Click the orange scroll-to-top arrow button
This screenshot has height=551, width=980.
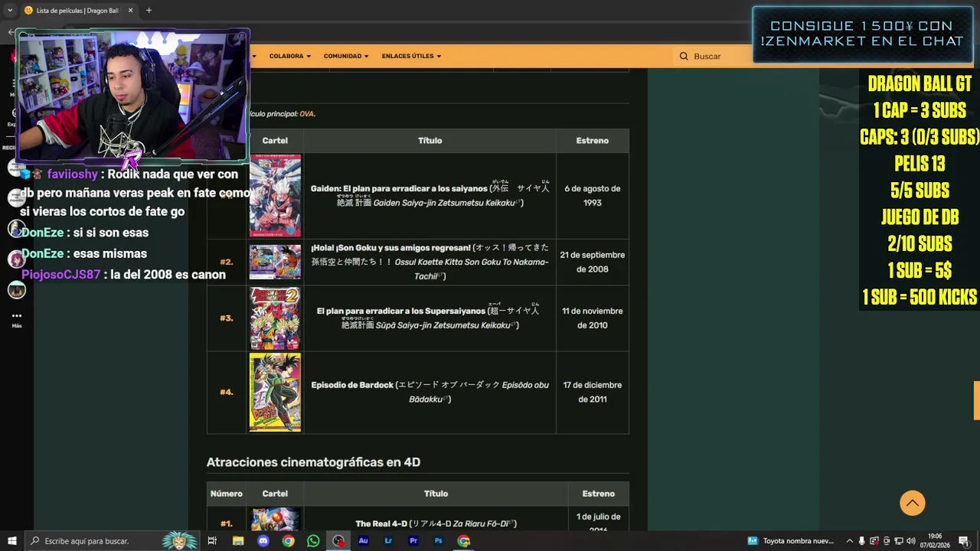[x=912, y=503]
